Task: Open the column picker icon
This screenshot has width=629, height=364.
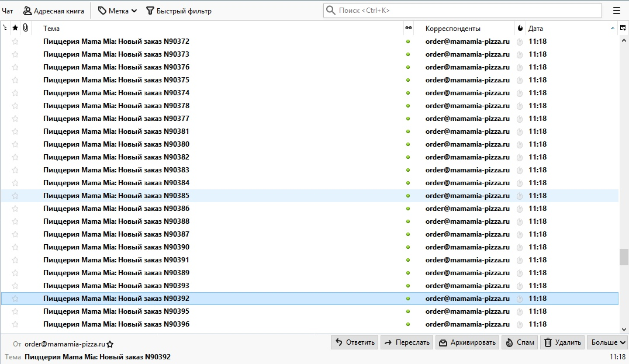Action: (623, 28)
